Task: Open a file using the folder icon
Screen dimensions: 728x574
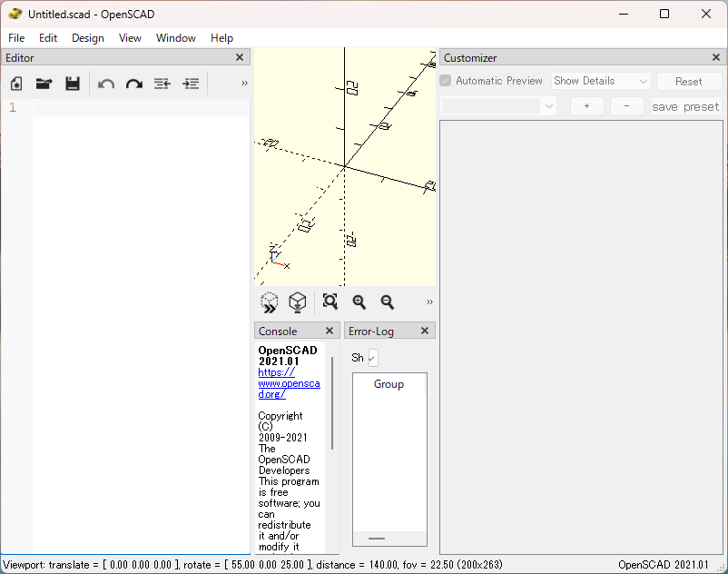Action: (x=44, y=84)
